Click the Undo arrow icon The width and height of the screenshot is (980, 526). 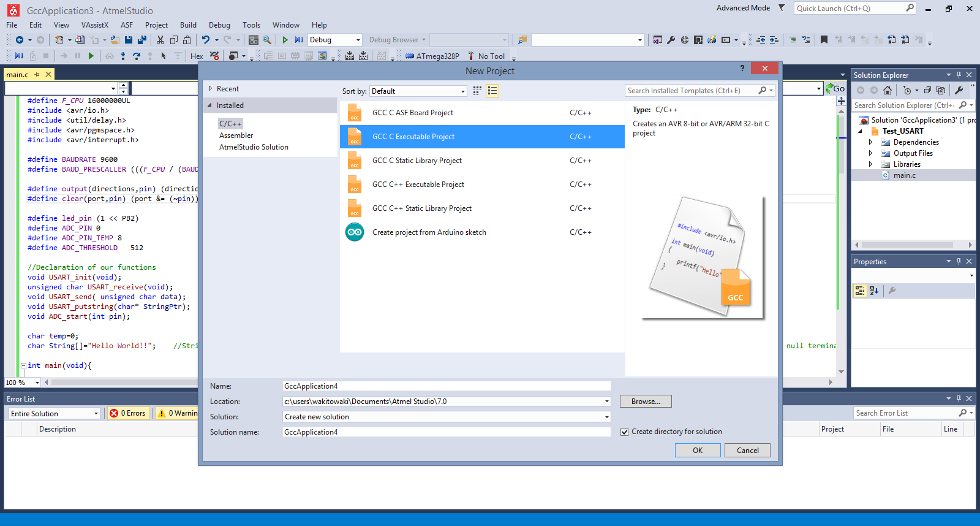[x=206, y=40]
